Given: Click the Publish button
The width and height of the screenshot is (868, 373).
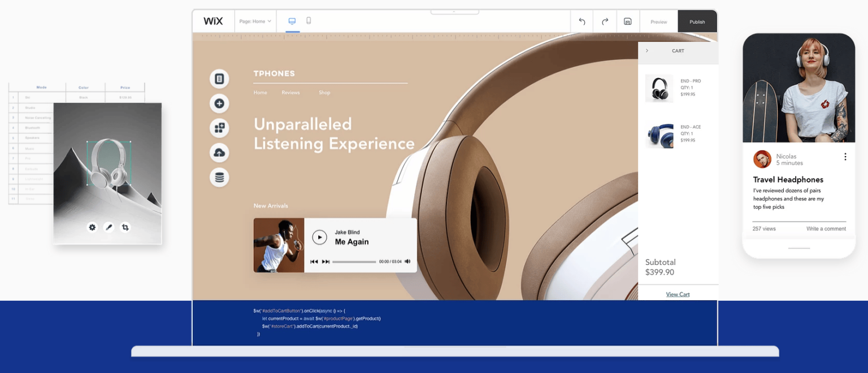Looking at the screenshot, I should [x=697, y=21].
